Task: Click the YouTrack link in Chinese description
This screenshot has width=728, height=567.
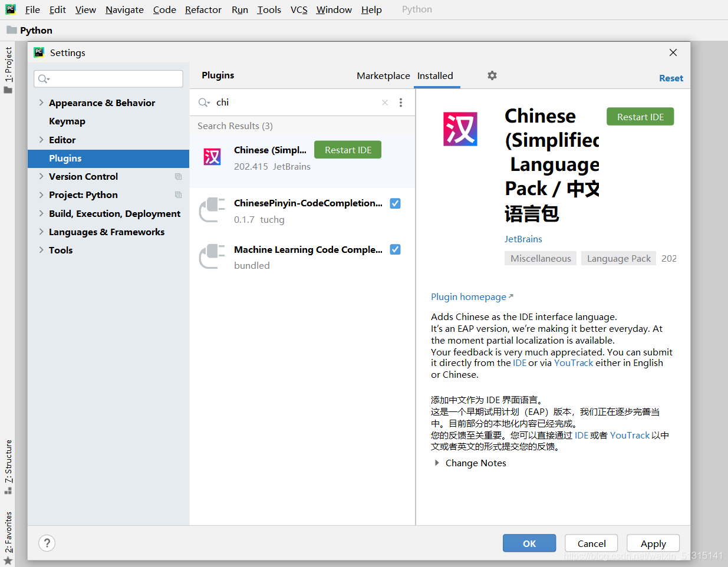Action: (630, 435)
